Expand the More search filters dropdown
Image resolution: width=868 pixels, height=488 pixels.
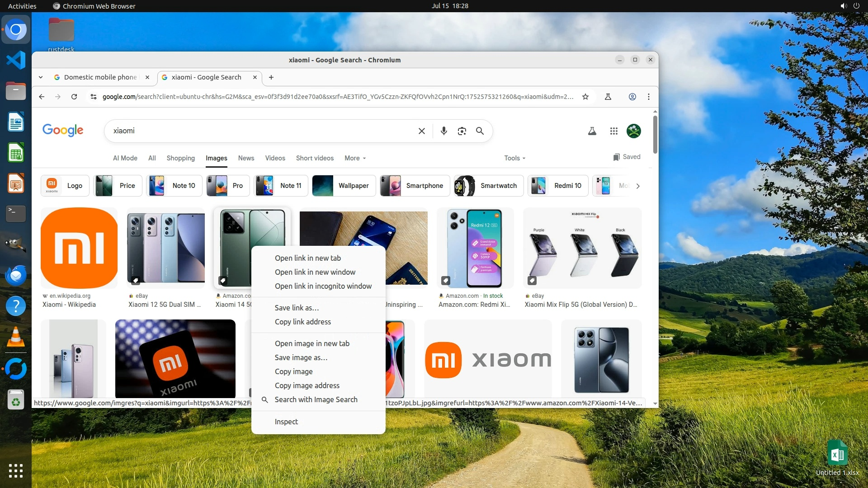355,158
